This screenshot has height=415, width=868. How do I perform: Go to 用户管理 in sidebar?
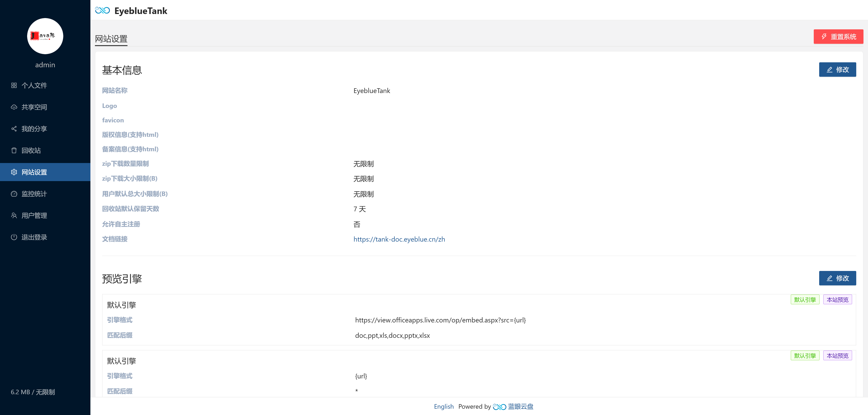coord(34,215)
